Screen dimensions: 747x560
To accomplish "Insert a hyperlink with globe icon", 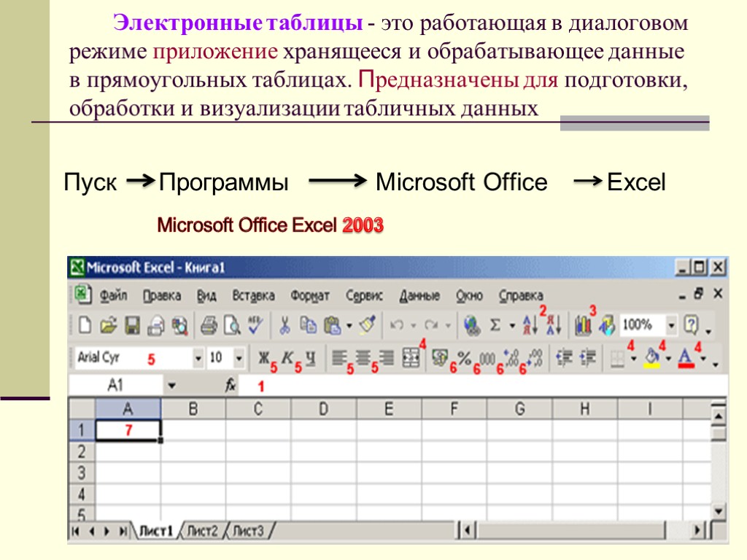I will point(472,326).
